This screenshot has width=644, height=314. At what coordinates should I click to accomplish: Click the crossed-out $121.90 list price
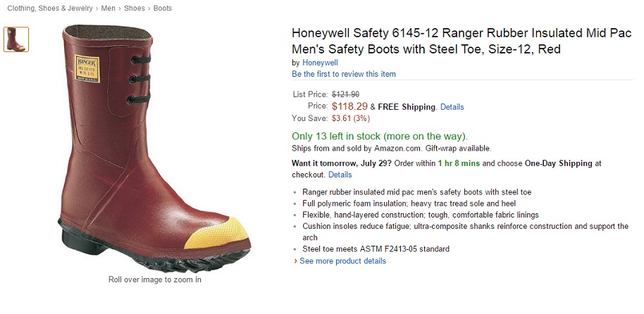tap(345, 94)
